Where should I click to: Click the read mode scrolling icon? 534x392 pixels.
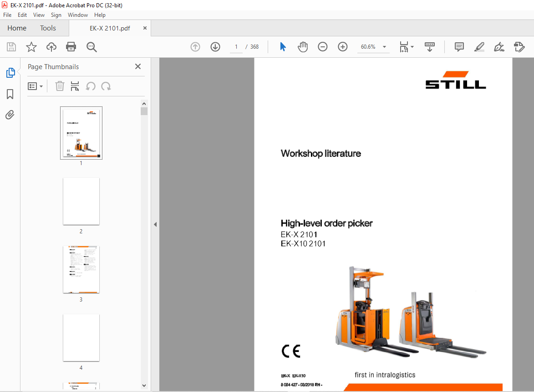pyautogui.click(x=429, y=47)
